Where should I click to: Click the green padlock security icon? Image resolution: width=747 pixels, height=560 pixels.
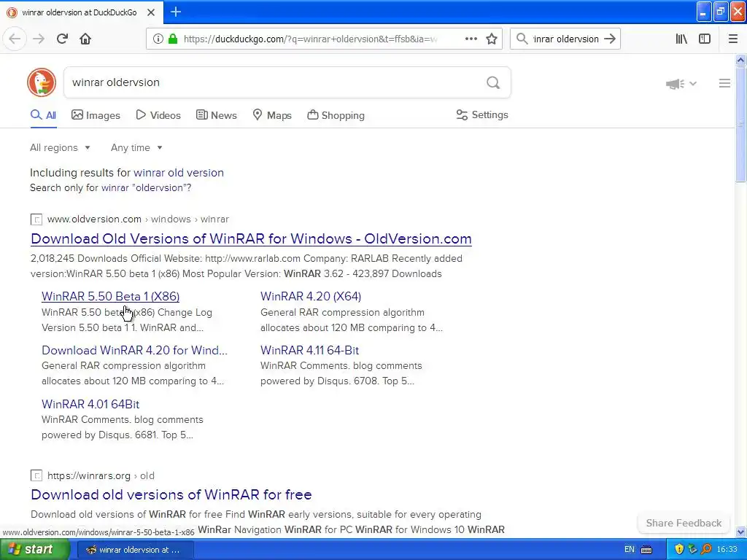(x=173, y=39)
